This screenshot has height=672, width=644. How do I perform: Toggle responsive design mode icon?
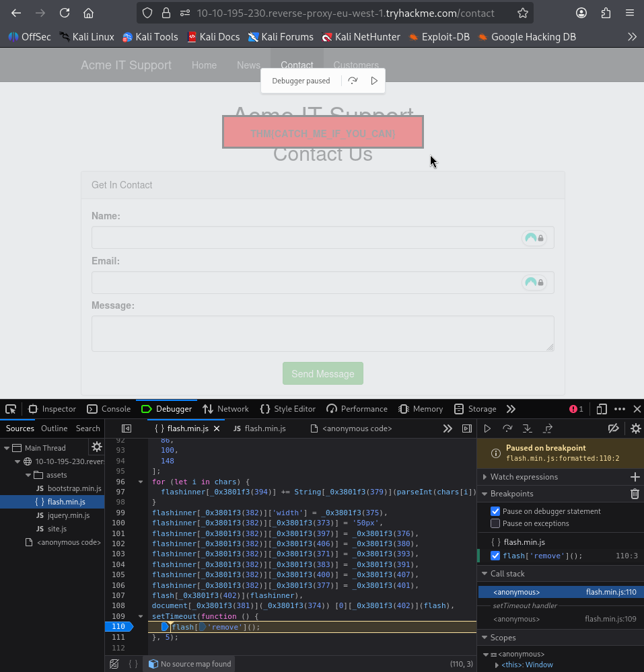pyautogui.click(x=602, y=409)
